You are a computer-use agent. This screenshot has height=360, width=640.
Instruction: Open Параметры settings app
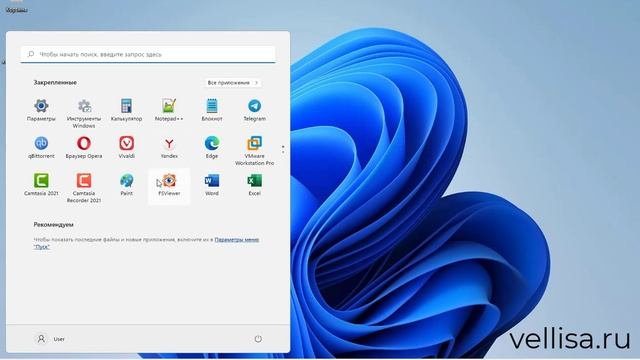point(41,110)
